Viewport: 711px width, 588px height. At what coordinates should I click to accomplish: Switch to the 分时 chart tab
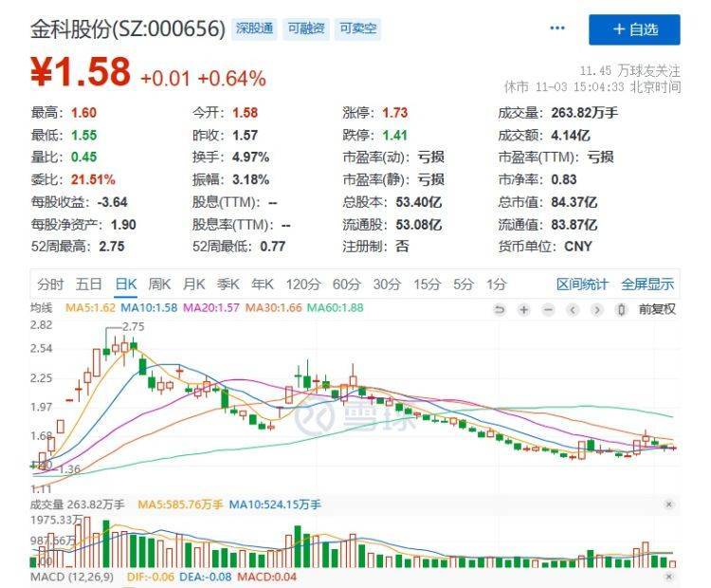50,284
